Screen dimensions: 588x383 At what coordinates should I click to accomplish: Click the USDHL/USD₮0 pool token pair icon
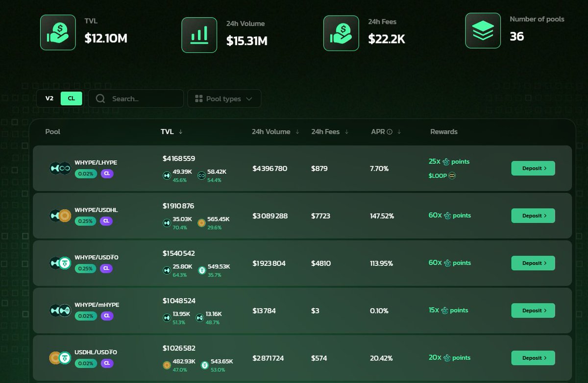[x=60, y=358]
